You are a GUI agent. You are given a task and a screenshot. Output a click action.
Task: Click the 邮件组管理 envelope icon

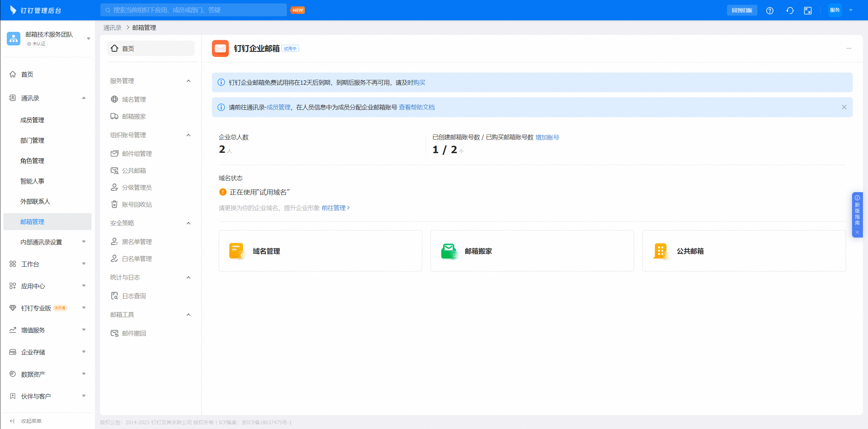pyautogui.click(x=114, y=154)
